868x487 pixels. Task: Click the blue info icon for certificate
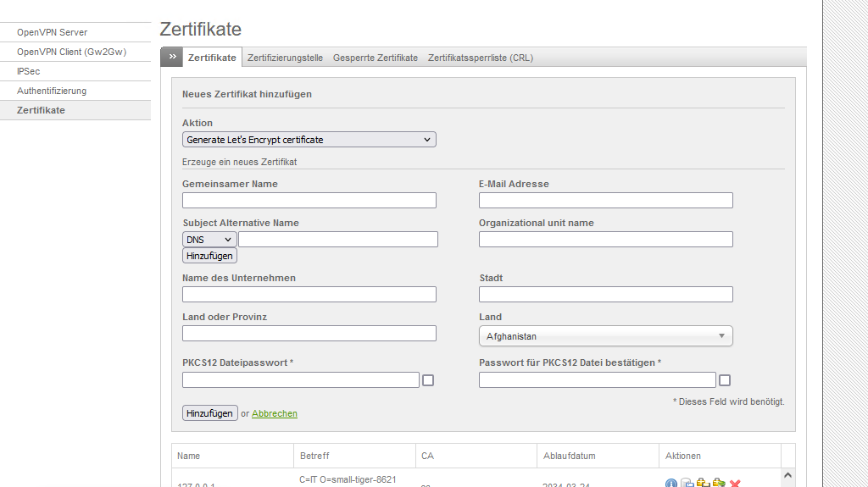coord(671,483)
